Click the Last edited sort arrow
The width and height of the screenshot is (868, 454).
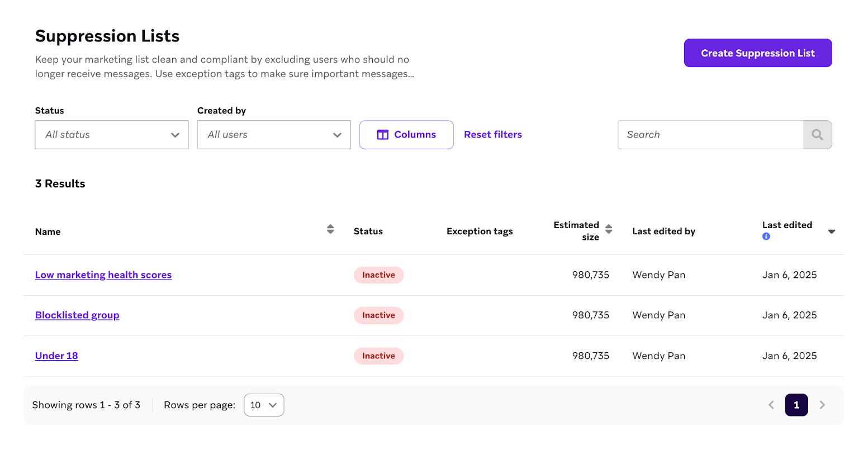pyautogui.click(x=832, y=231)
